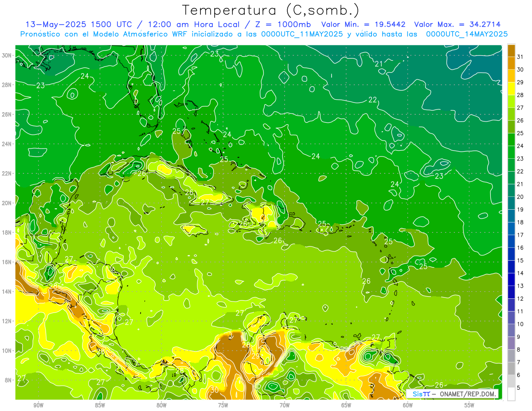Viewport: 532px width, 411px height.
Task: Click the 18N latitude axis label
Action: (x=7, y=232)
